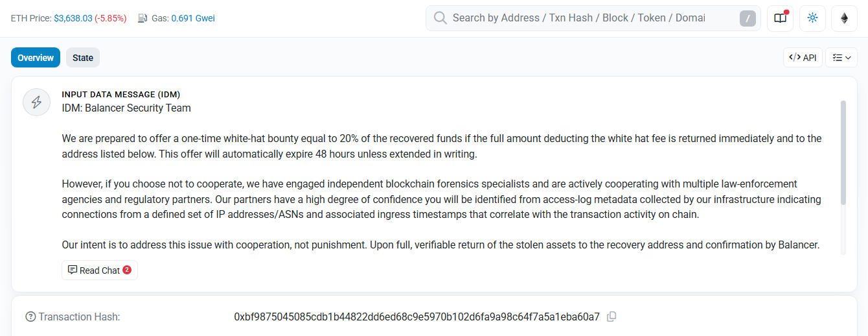Open the book icon with red notification dot

coord(780,18)
